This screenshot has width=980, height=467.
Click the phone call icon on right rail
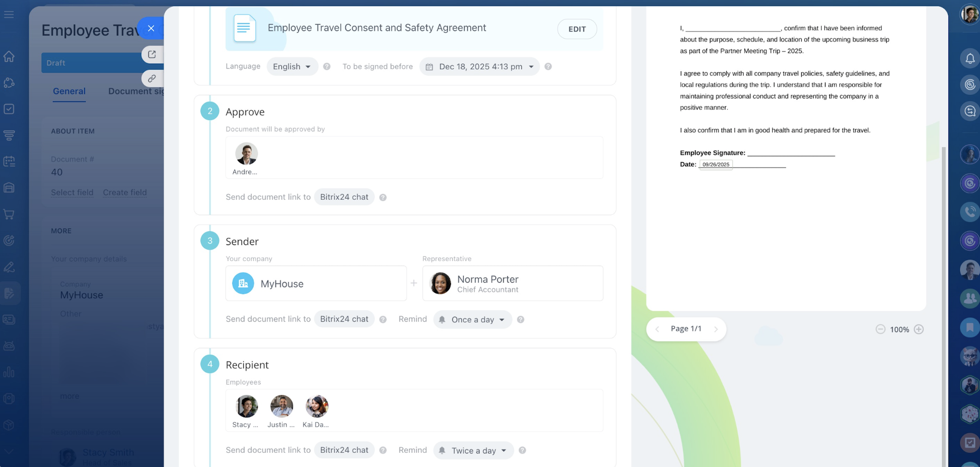pos(970,211)
